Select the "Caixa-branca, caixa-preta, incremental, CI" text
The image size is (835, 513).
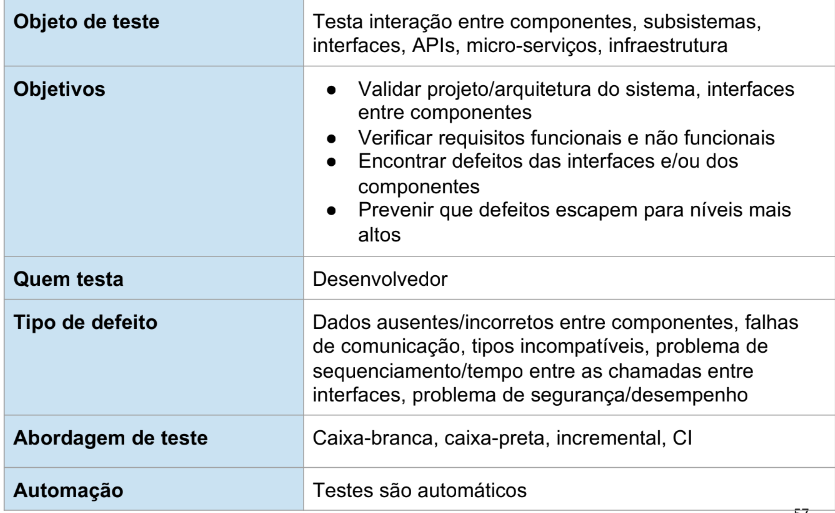point(502,438)
